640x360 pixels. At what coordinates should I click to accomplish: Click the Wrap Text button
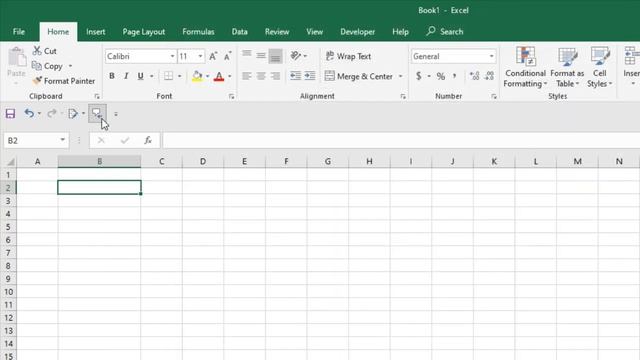click(348, 56)
